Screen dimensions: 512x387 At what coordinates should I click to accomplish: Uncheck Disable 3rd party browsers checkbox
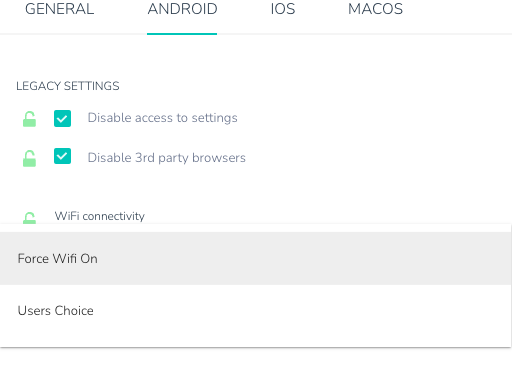tap(62, 156)
